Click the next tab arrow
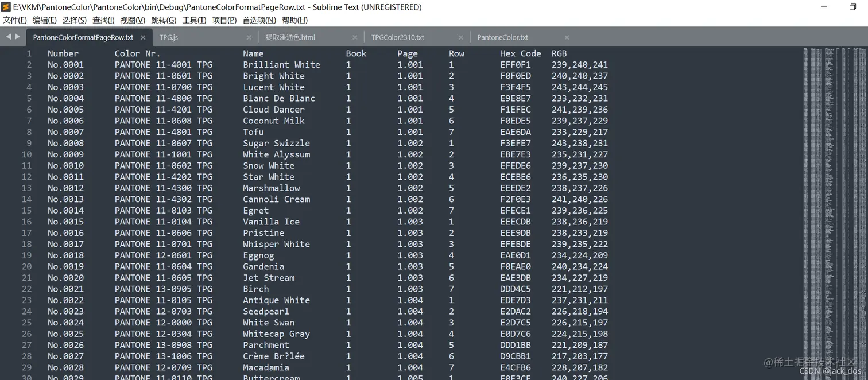Image resolution: width=868 pixels, height=380 pixels. pos(17,37)
